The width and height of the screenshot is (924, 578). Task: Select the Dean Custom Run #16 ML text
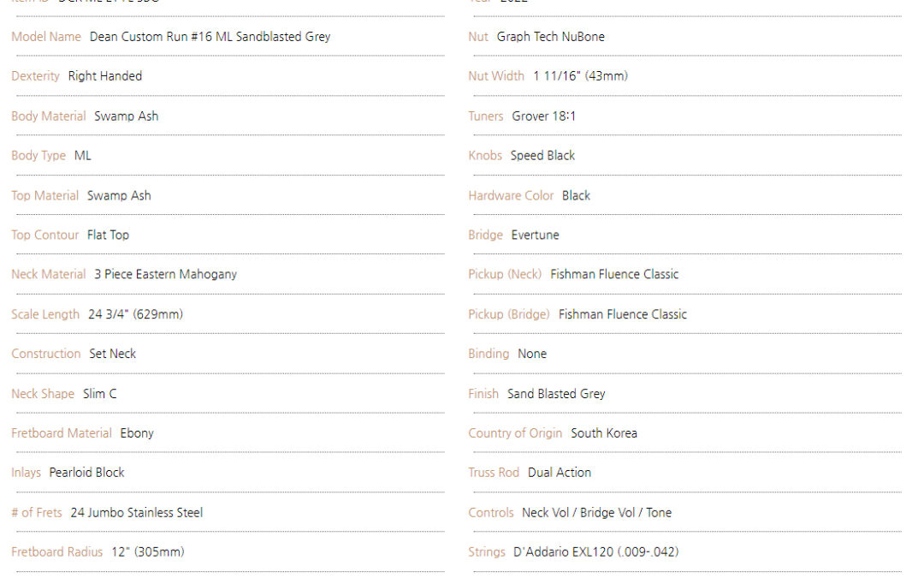pyautogui.click(x=161, y=37)
